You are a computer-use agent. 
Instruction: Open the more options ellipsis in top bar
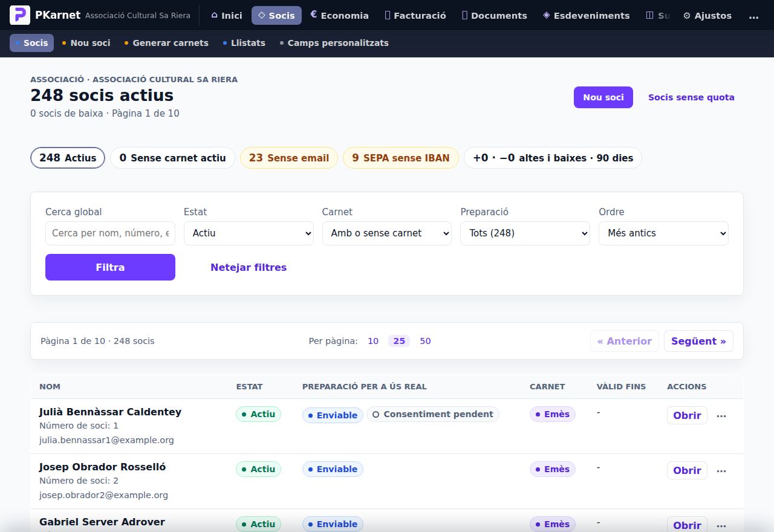click(753, 16)
